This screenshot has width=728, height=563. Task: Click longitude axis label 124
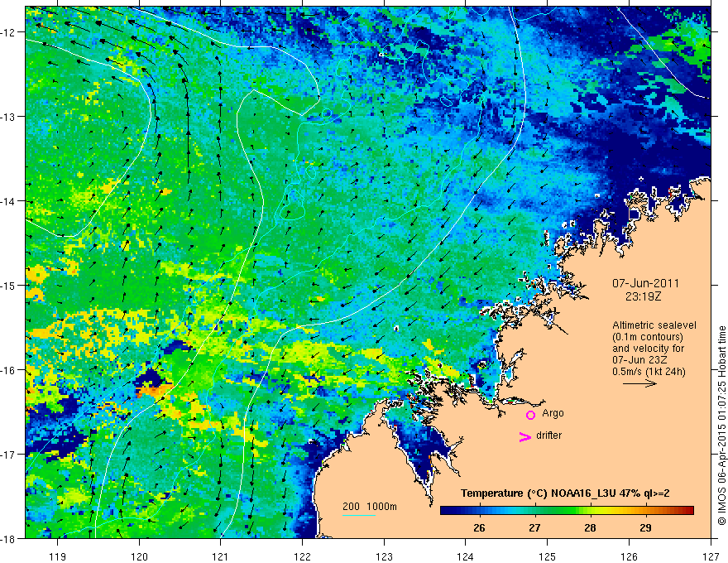tap(466, 556)
